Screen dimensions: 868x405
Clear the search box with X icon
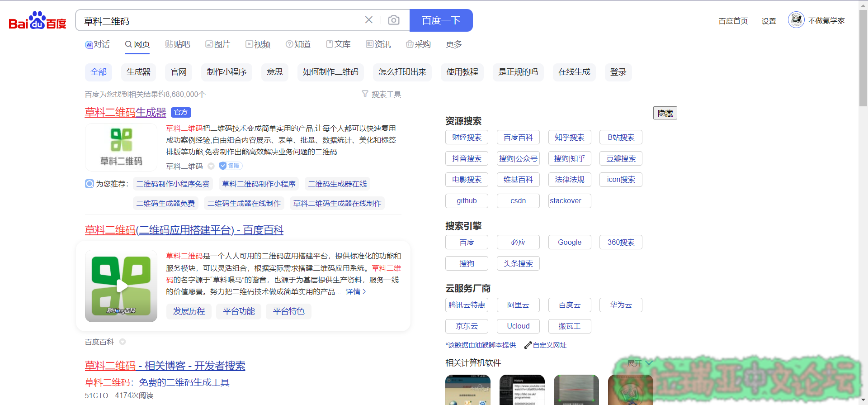369,20
